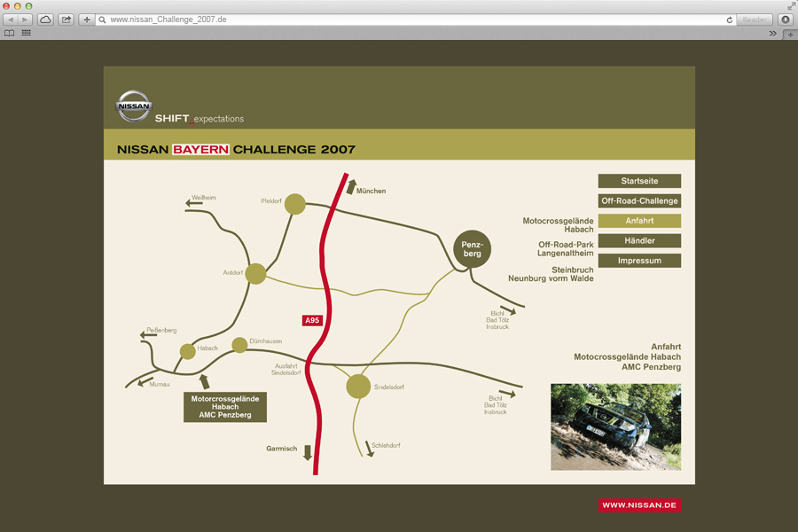798x532 pixels.
Task: Click the Iffeldorf town marker
Action: click(x=294, y=204)
